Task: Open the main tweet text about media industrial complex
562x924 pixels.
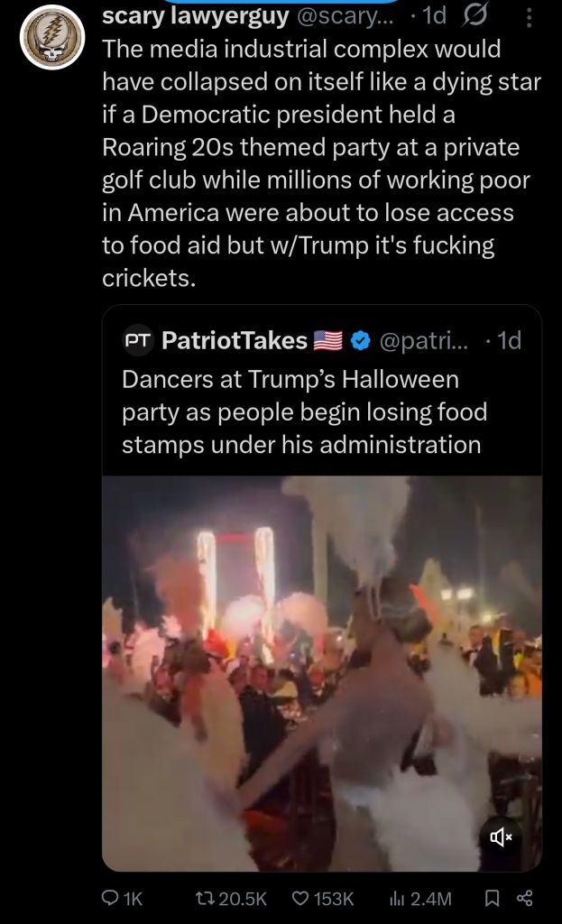Action: (320, 162)
